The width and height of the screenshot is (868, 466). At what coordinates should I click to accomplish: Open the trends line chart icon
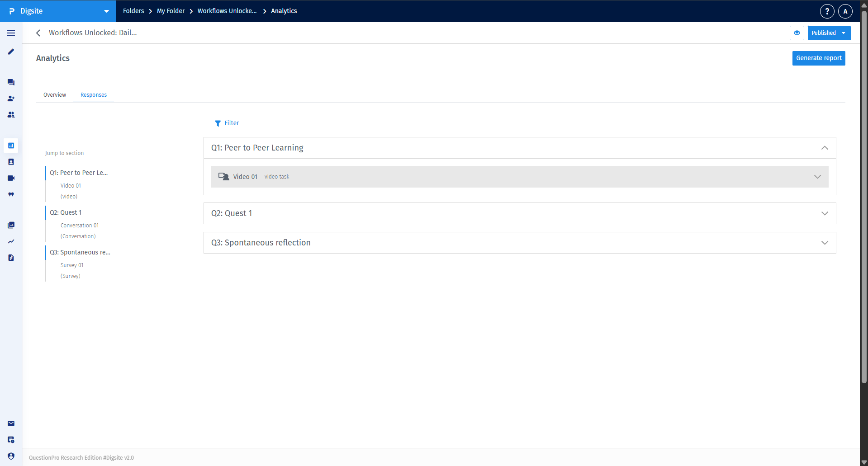11,241
